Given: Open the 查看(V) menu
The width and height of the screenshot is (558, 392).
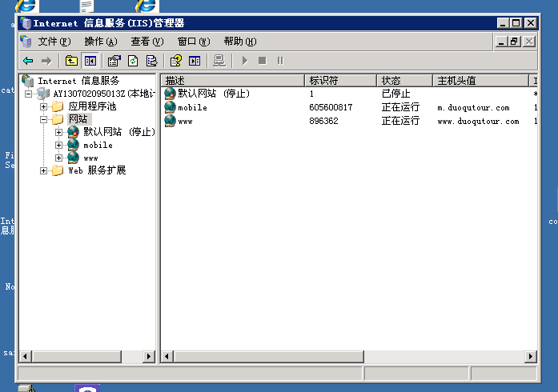Looking at the screenshot, I should pos(147,42).
